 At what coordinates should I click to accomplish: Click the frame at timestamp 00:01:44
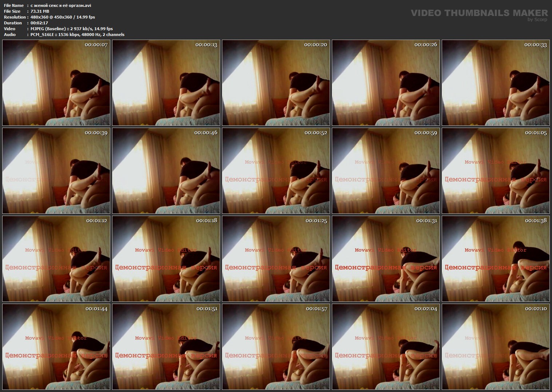click(x=56, y=347)
